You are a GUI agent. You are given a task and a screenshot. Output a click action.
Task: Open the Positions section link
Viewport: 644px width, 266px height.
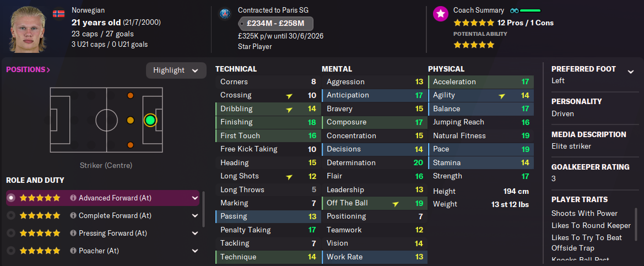tap(28, 70)
